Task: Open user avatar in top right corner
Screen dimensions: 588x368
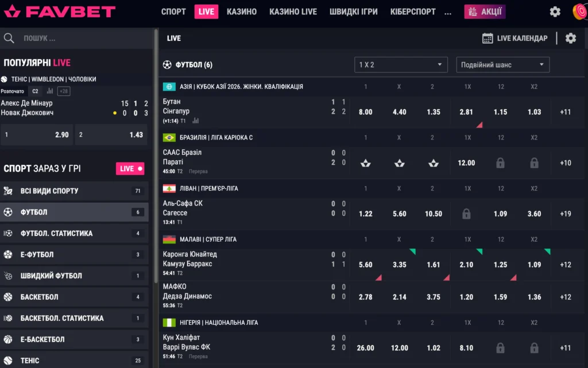Action: [x=581, y=11]
